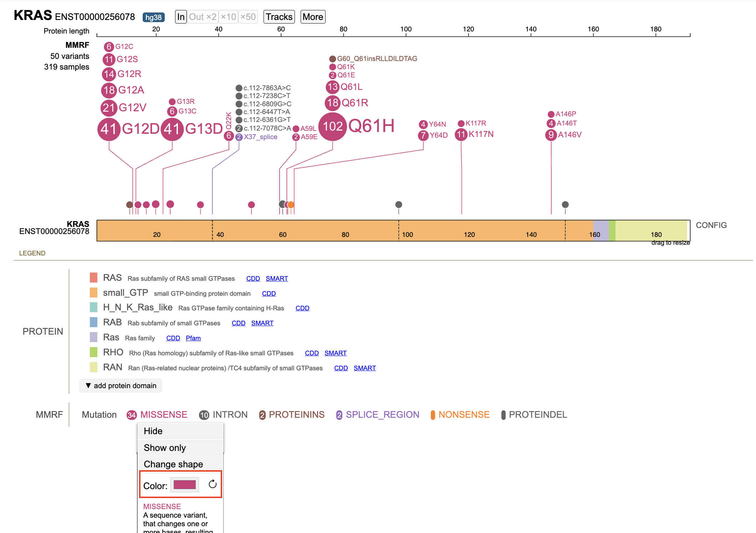Click the orange nonsense dot above protein
Viewport: 756px width, 533px height.
tap(291, 205)
